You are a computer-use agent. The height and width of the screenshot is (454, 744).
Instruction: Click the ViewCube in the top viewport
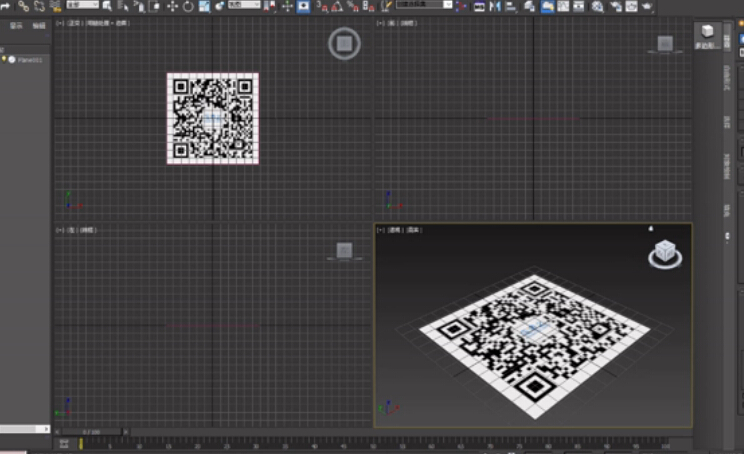click(x=344, y=44)
